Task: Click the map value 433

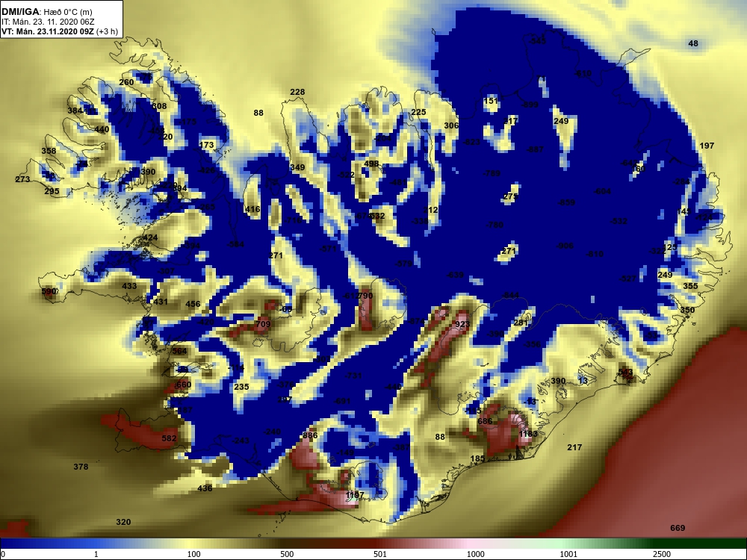Action: click(x=129, y=286)
